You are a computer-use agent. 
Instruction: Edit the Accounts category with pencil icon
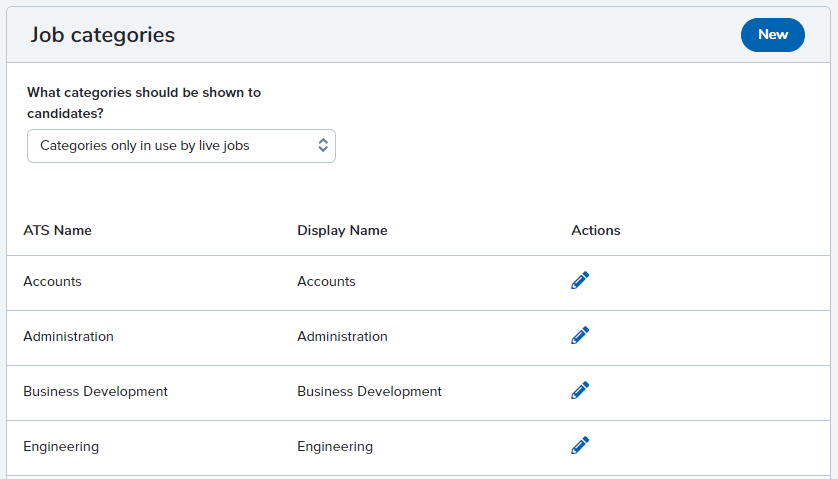(580, 280)
